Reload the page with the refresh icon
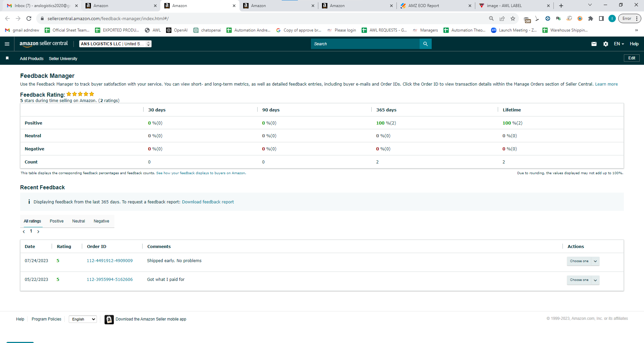This screenshot has height=343, width=644. pyautogui.click(x=29, y=18)
